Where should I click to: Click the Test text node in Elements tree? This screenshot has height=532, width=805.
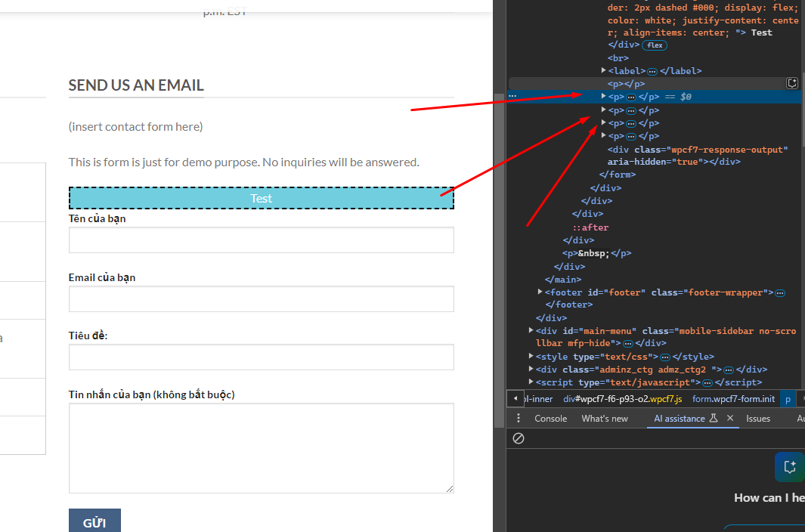coord(761,32)
